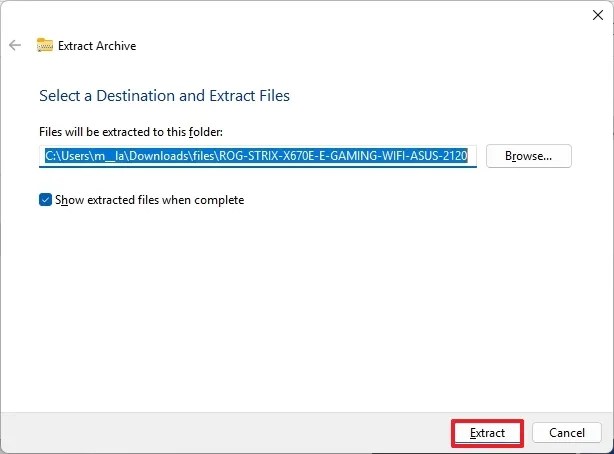The image size is (614, 454).
Task: Click the zipped folder icon in title
Action: coord(45,45)
